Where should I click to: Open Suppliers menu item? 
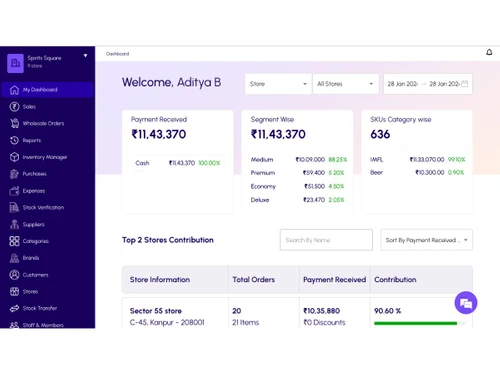pyautogui.click(x=47, y=224)
